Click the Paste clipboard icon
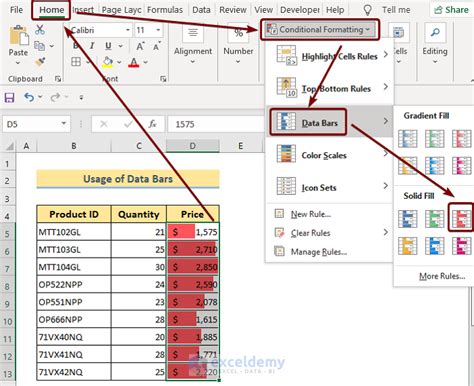 pyautogui.click(x=18, y=36)
